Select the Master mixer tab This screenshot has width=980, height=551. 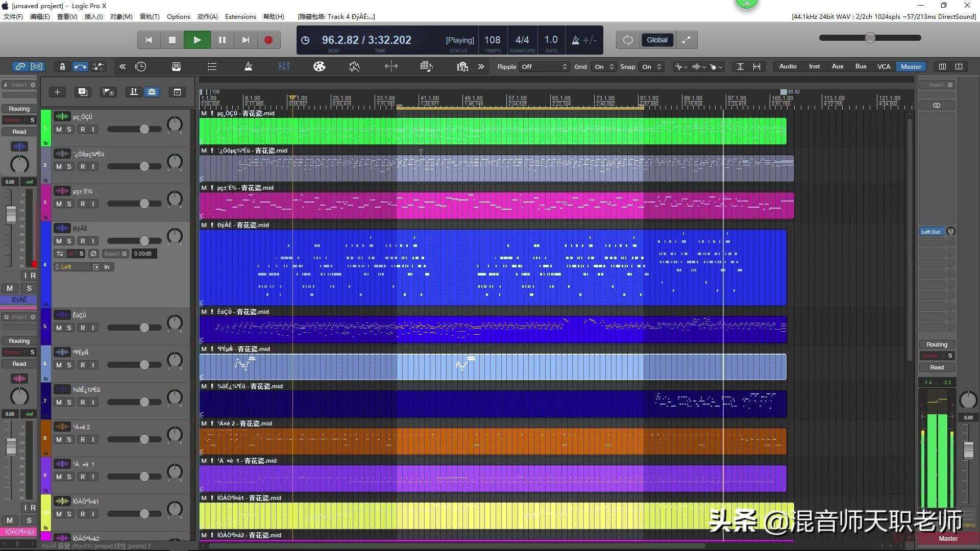tap(911, 66)
